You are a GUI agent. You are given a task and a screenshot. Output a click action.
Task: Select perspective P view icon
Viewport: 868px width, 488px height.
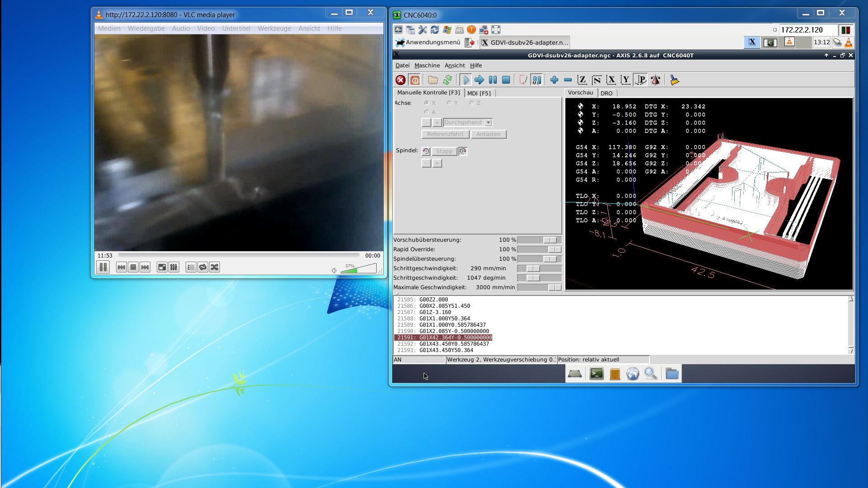640,80
